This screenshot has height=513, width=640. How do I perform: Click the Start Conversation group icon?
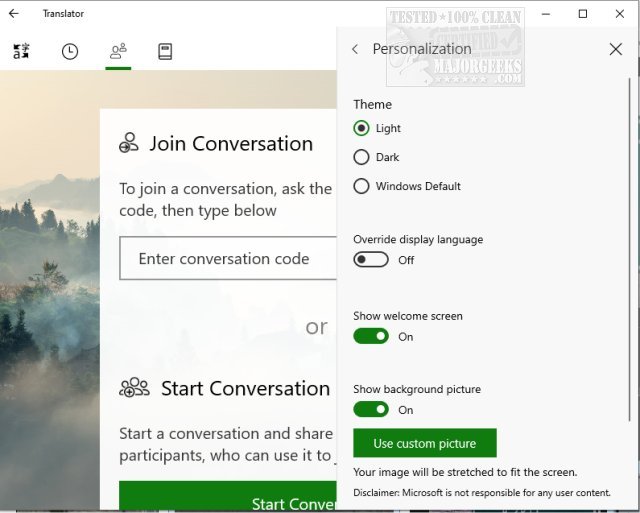click(134, 387)
